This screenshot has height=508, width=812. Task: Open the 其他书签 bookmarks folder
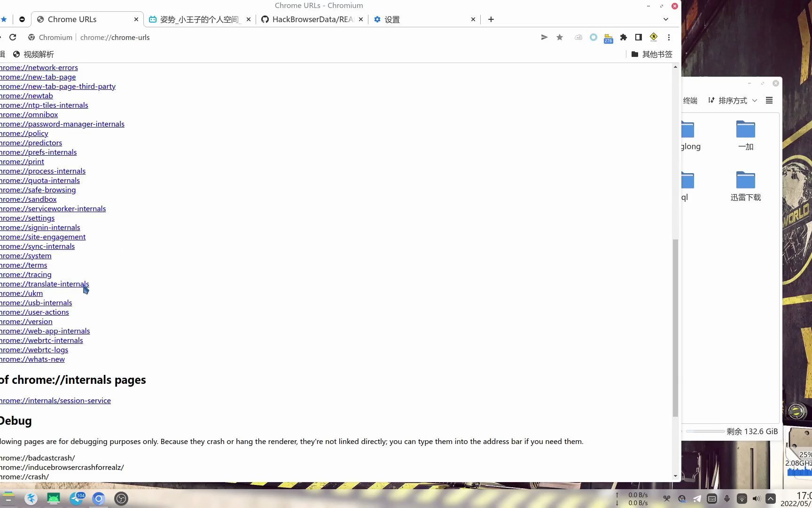(652, 54)
